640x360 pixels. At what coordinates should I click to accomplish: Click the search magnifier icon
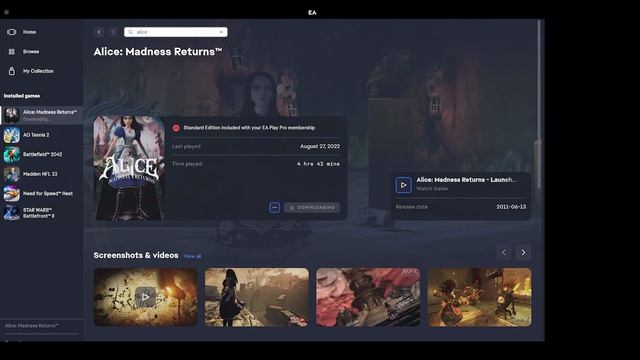[131, 32]
